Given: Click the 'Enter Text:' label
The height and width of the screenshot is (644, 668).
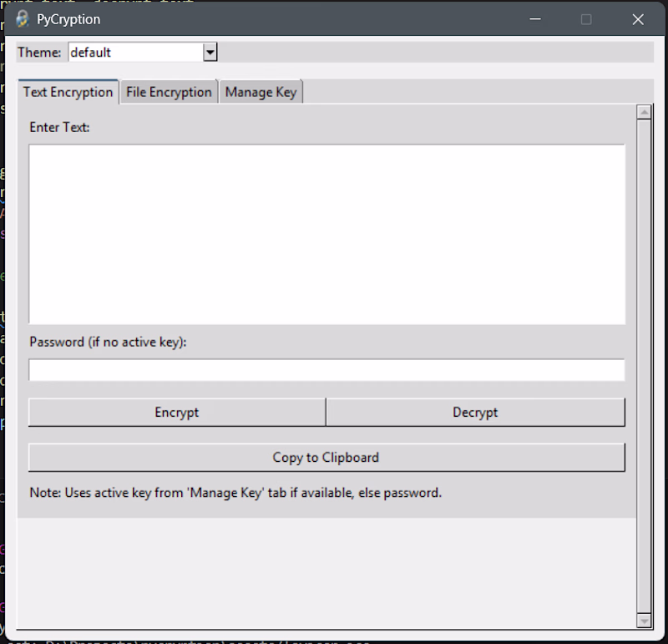Looking at the screenshot, I should (59, 127).
